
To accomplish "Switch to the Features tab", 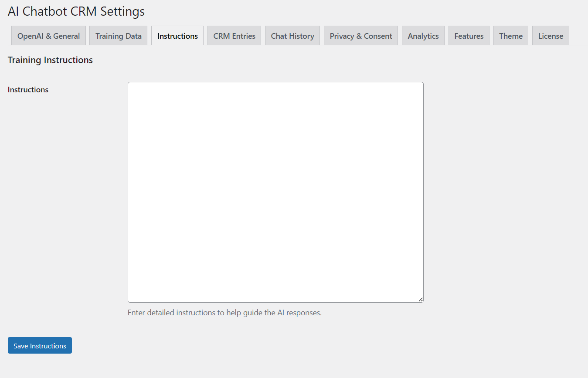I will point(469,36).
